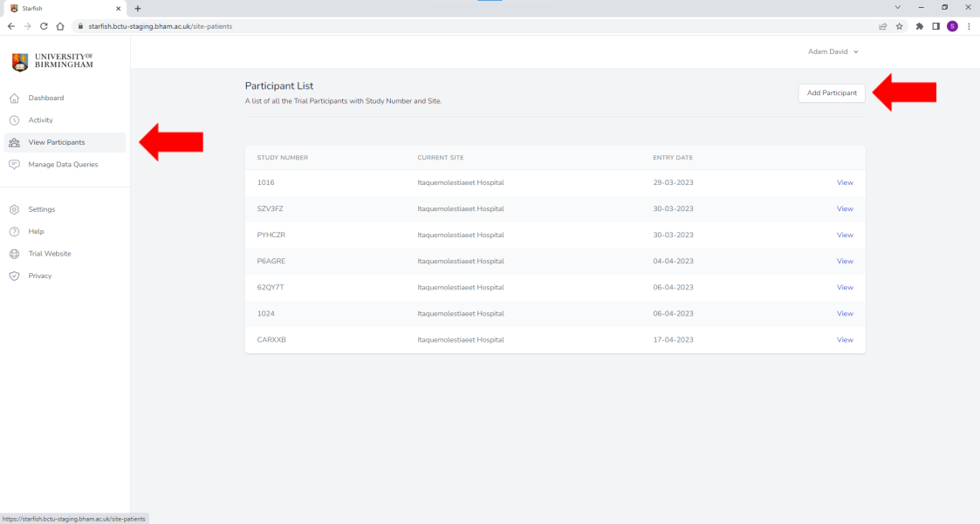Bookmark this page with the star icon

click(899, 26)
